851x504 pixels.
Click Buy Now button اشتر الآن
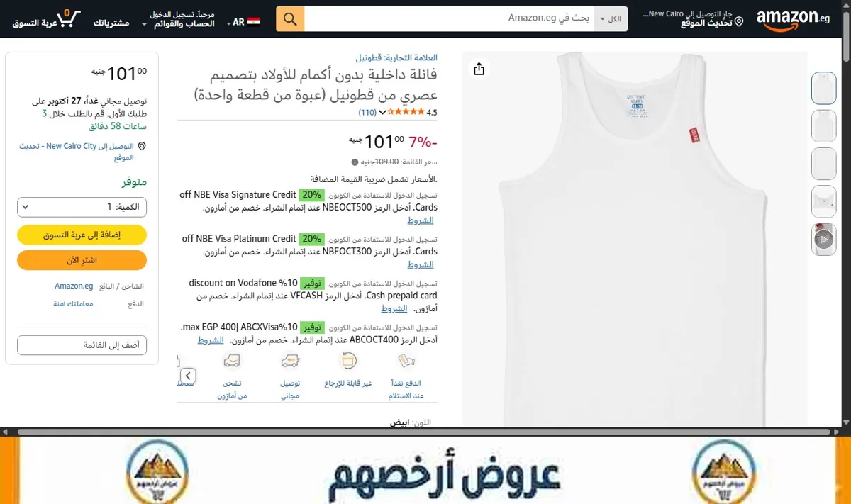point(82,260)
